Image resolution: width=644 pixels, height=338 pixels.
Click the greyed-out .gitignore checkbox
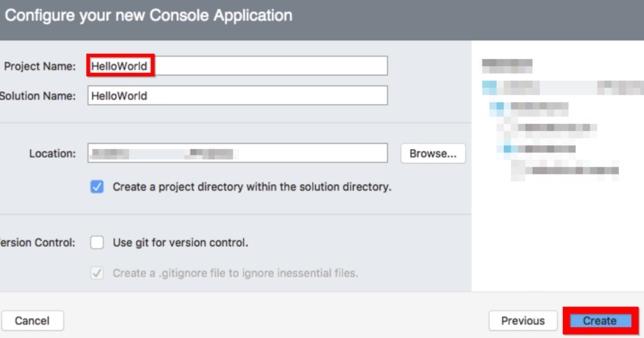pos(97,273)
